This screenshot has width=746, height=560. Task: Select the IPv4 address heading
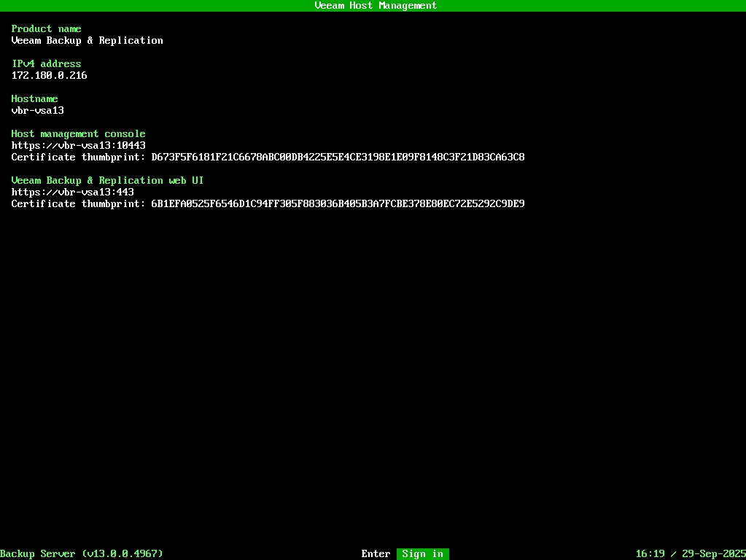click(46, 64)
